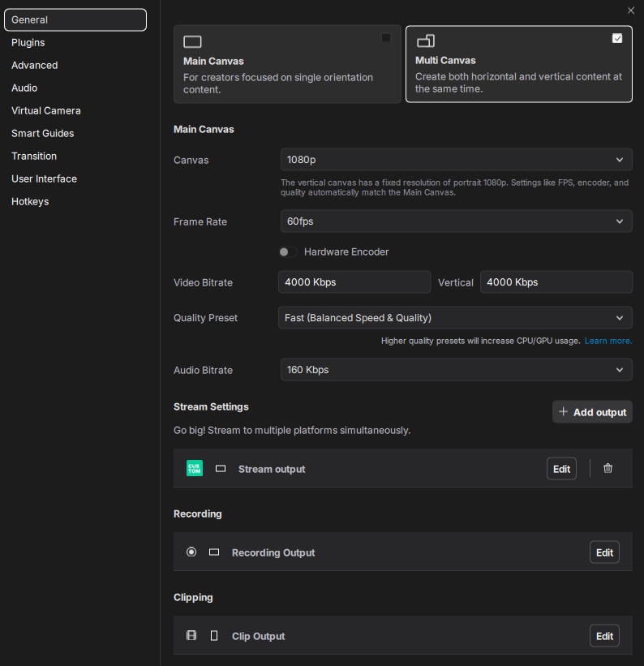Edit the Stream output
644x666 pixels.
[561, 469]
